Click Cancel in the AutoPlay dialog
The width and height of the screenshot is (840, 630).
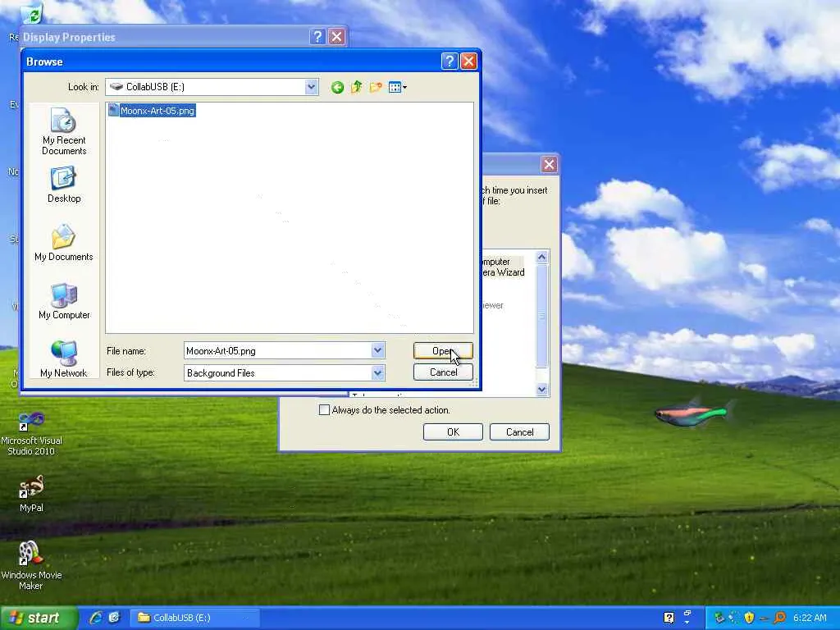point(519,431)
